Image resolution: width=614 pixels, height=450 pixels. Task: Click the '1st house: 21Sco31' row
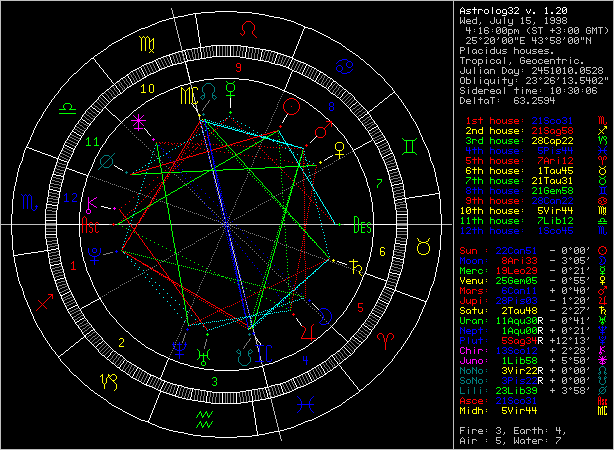click(x=519, y=121)
